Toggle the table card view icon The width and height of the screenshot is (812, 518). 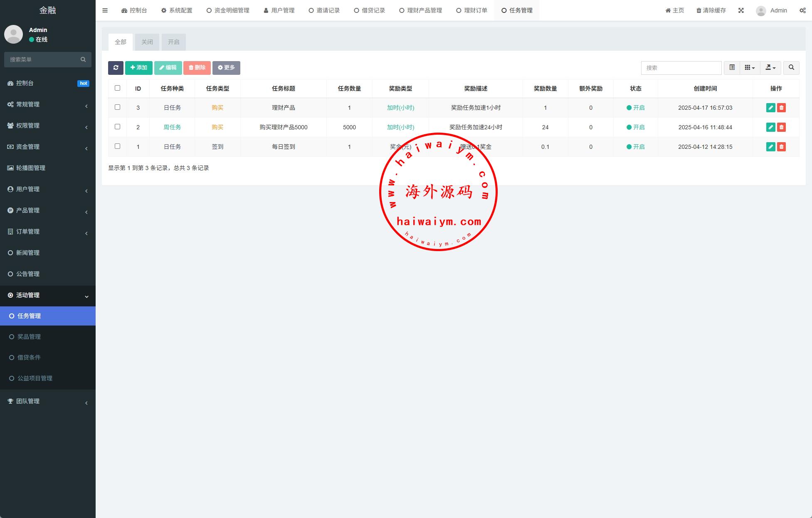click(732, 68)
